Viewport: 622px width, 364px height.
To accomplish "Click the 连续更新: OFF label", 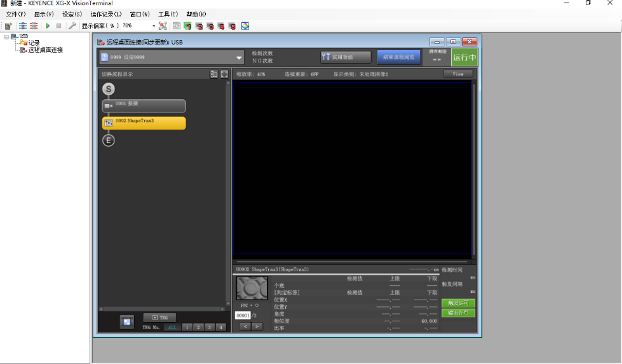I will click(302, 74).
